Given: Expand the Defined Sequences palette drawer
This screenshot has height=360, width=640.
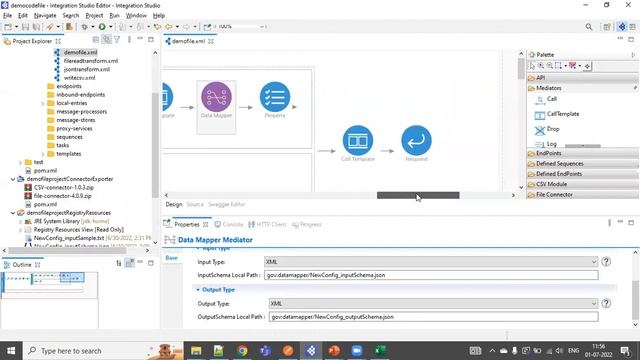Looking at the screenshot, I should pyautogui.click(x=582, y=164).
